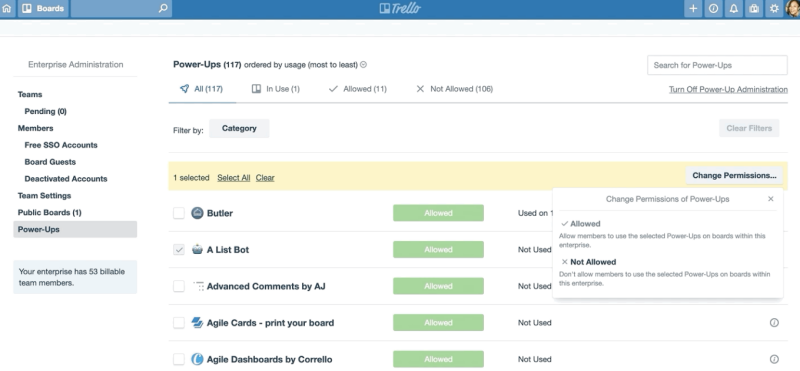
Task: Switch to the In Use (1) tab
Action: pos(276,89)
